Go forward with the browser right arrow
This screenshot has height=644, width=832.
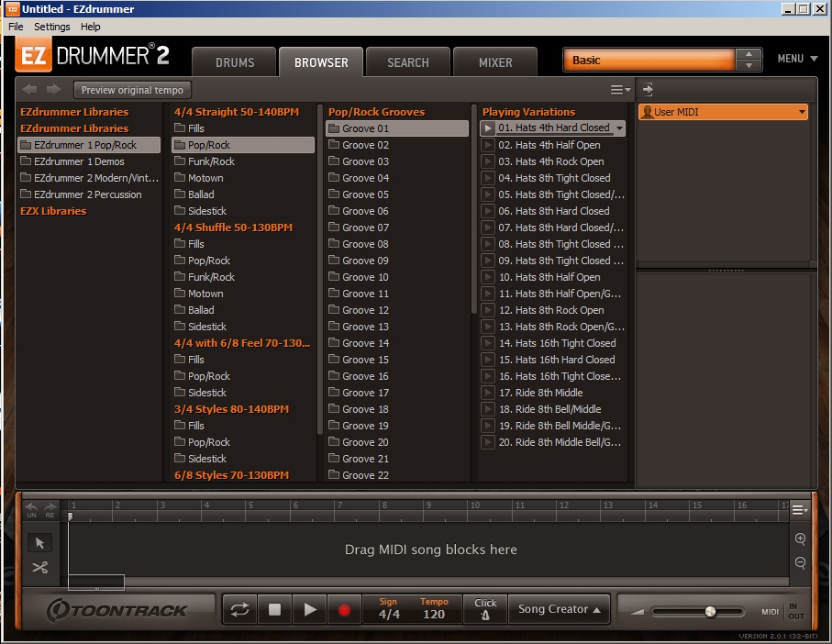53,90
